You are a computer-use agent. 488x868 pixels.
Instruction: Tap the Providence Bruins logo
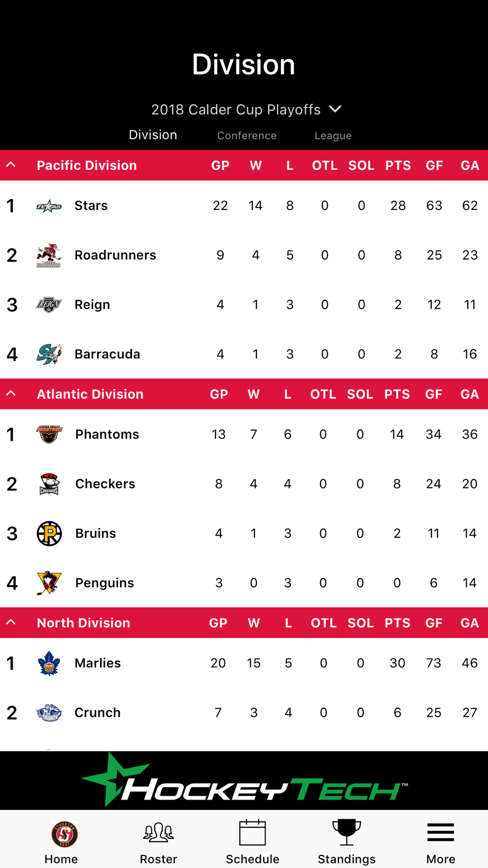49,534
